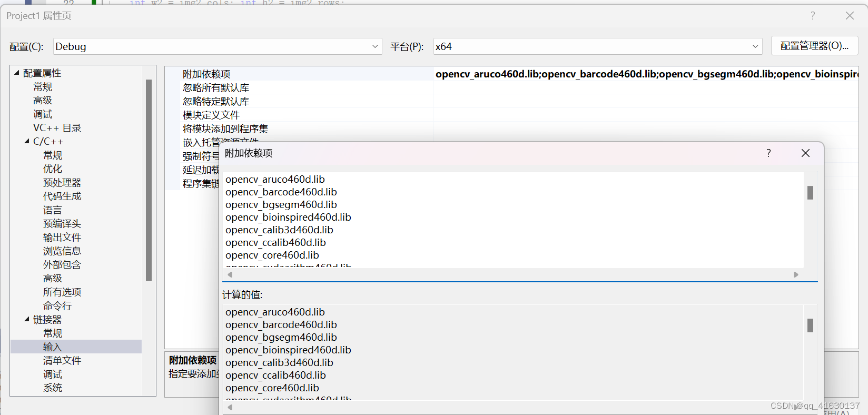Image resolution: width=868 pixels, height=415 pixels.
Task: Select 调试 under 链接器
Action: (53, 374)
